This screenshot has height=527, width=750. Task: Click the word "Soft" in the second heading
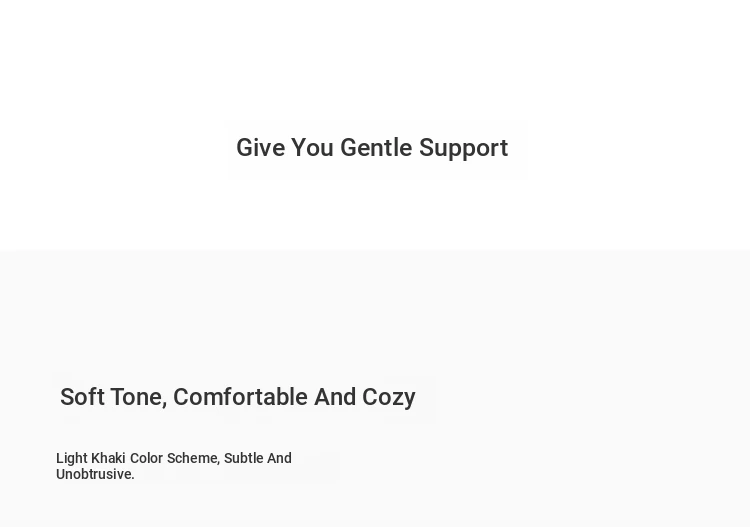coord(82,397)
